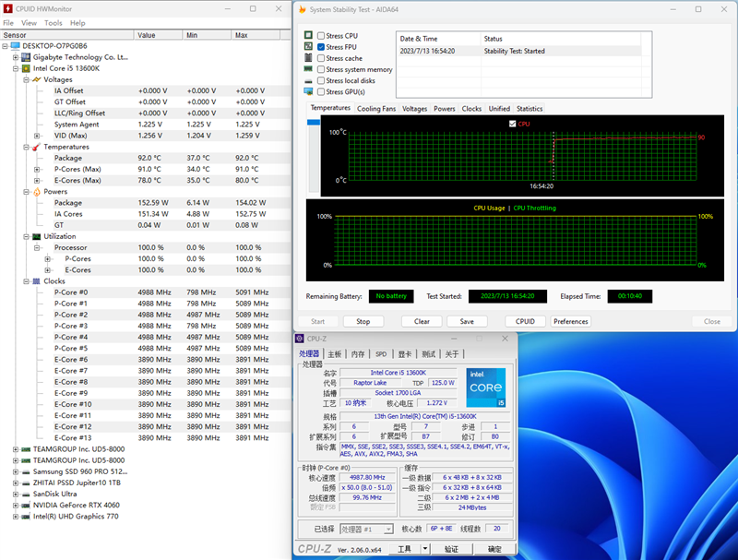The image size is (738, 560).
Task: Click the Stress GPU(s) monitor icon
Action: click(x=308, y=91)
